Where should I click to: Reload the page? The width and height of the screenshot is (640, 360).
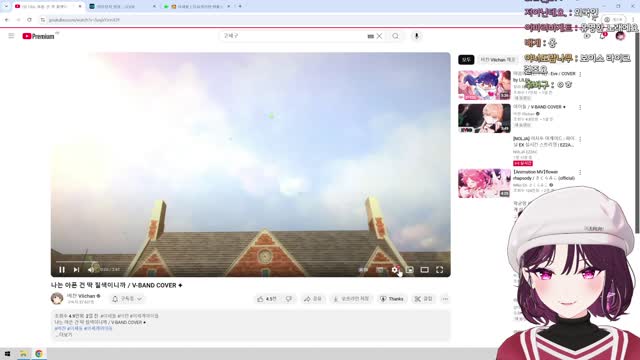pyautogui.click(x=29, y=20)
